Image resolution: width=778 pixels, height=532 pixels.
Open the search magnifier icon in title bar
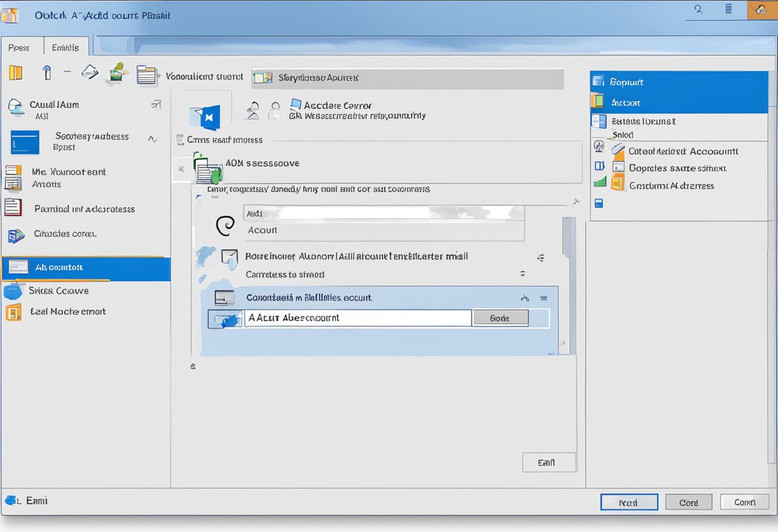pos(698,9)
